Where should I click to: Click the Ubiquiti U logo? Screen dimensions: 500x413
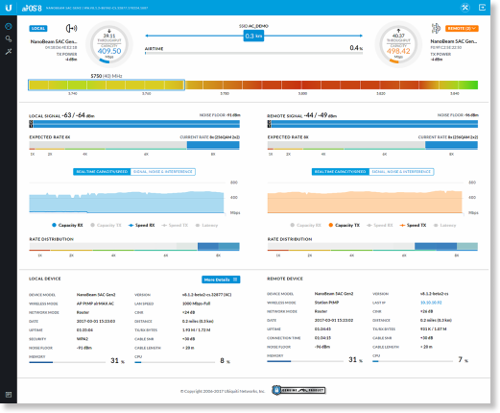[8, 7]
